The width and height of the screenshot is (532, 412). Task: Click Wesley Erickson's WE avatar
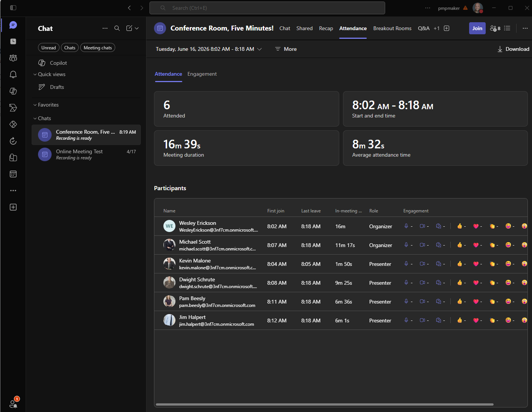click(x=169, y=226)
